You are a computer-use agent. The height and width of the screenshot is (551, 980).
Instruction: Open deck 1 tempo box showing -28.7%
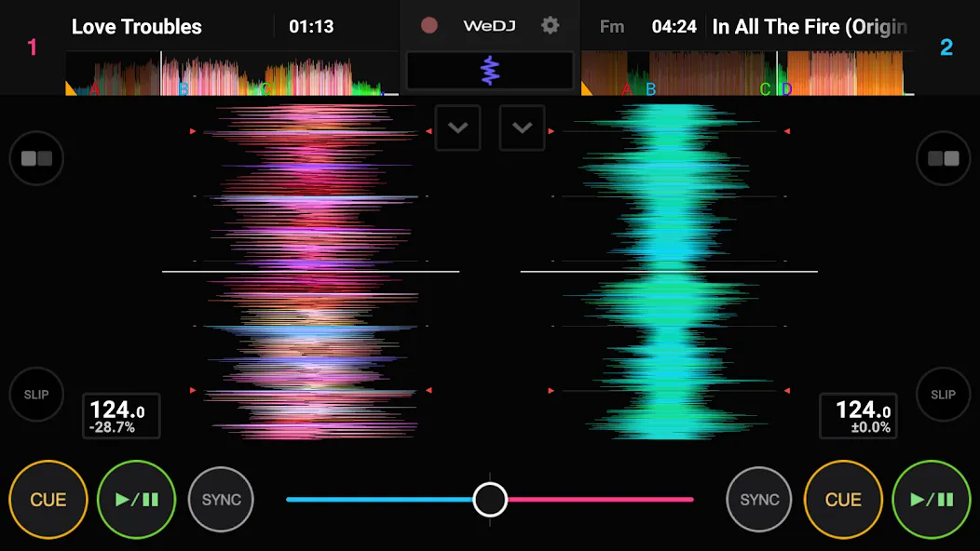pyautogui.click(x=121, y=416)
